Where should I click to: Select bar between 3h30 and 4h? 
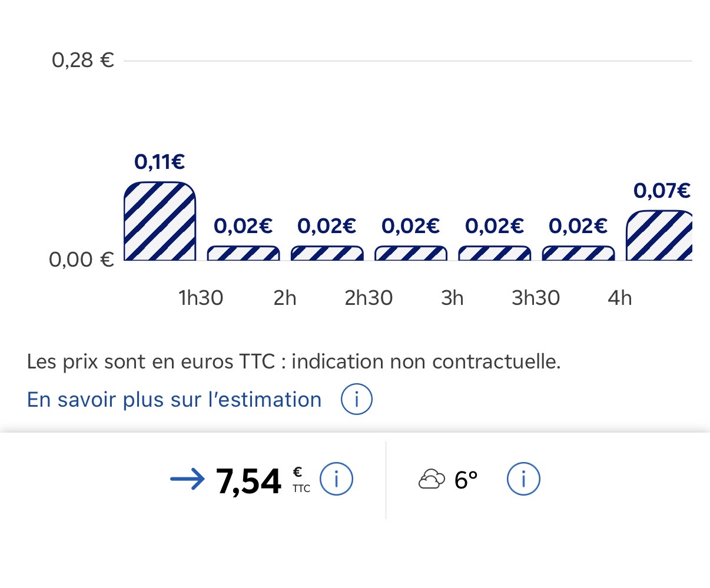click(x=578, y=253)
